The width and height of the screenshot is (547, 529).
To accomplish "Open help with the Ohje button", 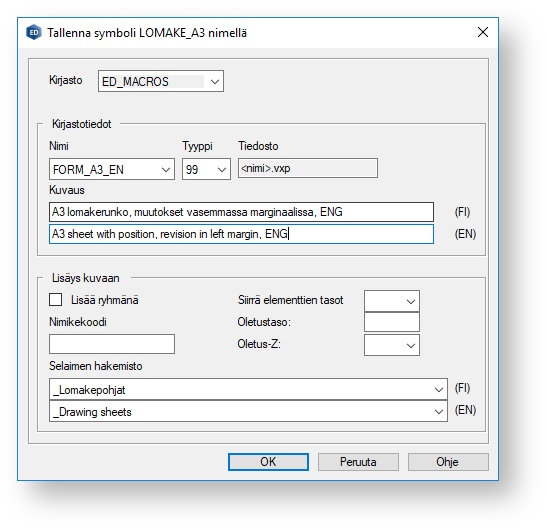I will point(448,462).
